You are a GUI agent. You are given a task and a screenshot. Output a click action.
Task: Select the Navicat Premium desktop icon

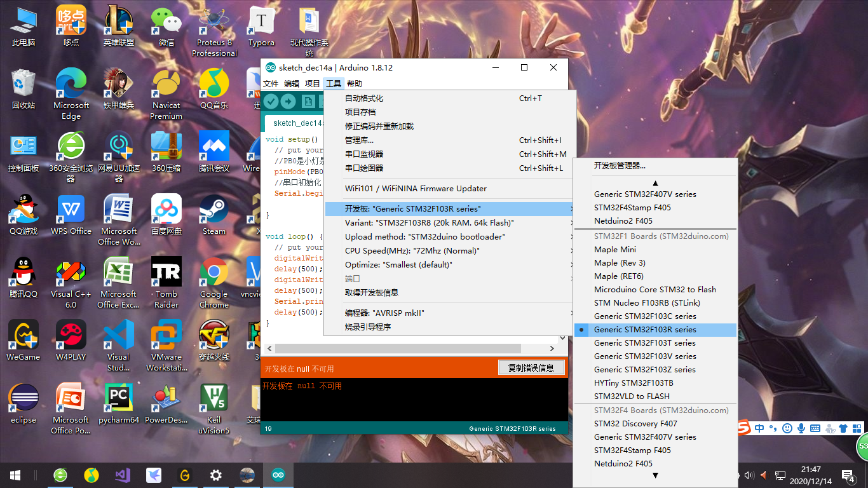point(166,94)
